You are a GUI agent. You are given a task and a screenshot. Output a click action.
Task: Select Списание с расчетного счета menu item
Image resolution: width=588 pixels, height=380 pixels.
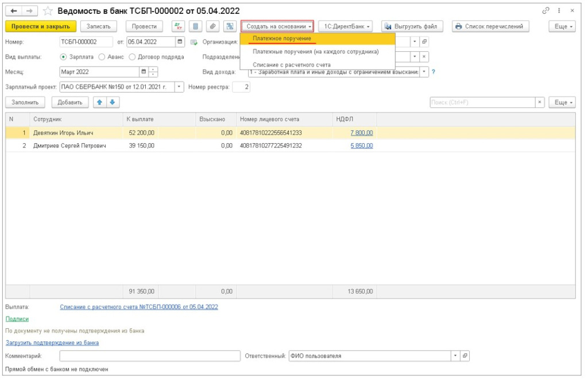point(291,65)
